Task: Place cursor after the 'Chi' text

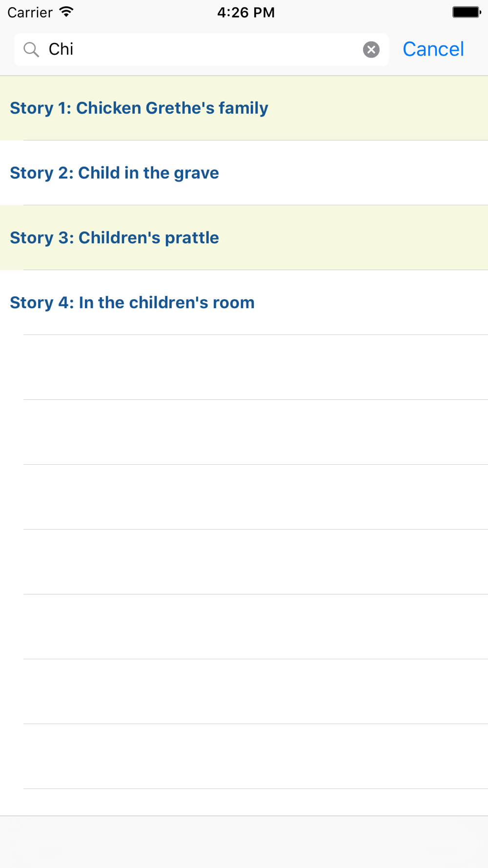Action: [74, 49]
